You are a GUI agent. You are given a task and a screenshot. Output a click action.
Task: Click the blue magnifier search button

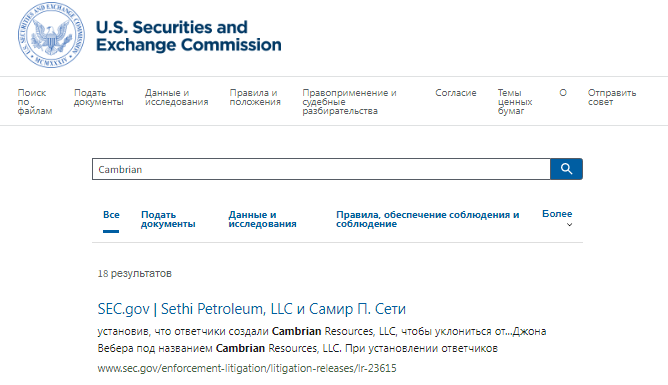pos(566,169)
